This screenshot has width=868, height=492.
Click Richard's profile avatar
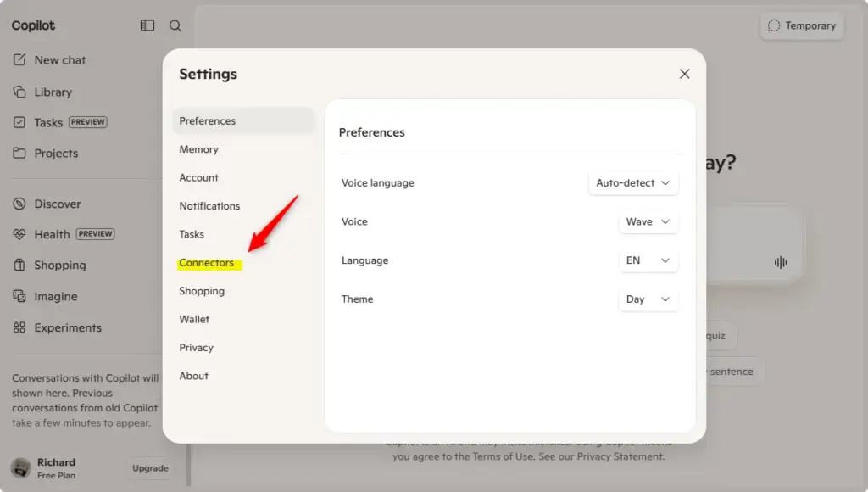click(x=21, y=467)
